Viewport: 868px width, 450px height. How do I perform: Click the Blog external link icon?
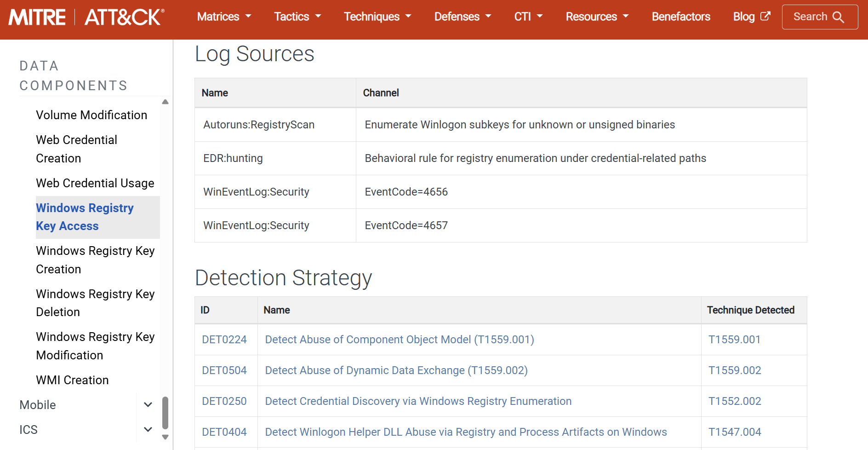pyautogui.click(x=765, y=16)
